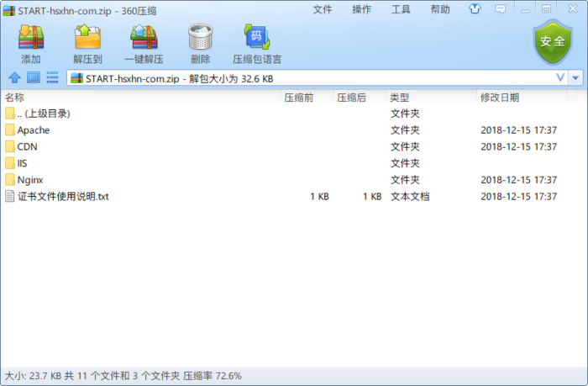The width and height of the screenshot is (588, 386).
Task: Click the green 安全 security shield
Action: (553, 42)
